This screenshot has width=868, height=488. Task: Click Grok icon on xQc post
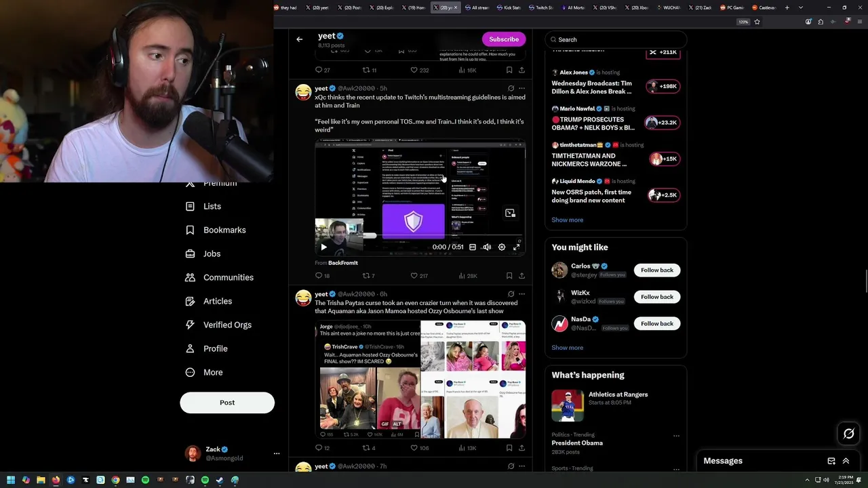511,88
